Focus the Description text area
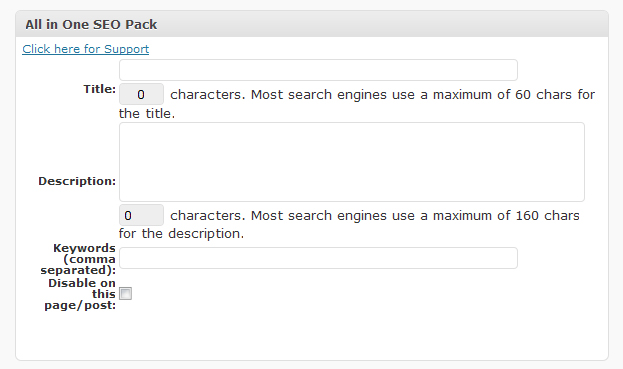 [352, 162]
